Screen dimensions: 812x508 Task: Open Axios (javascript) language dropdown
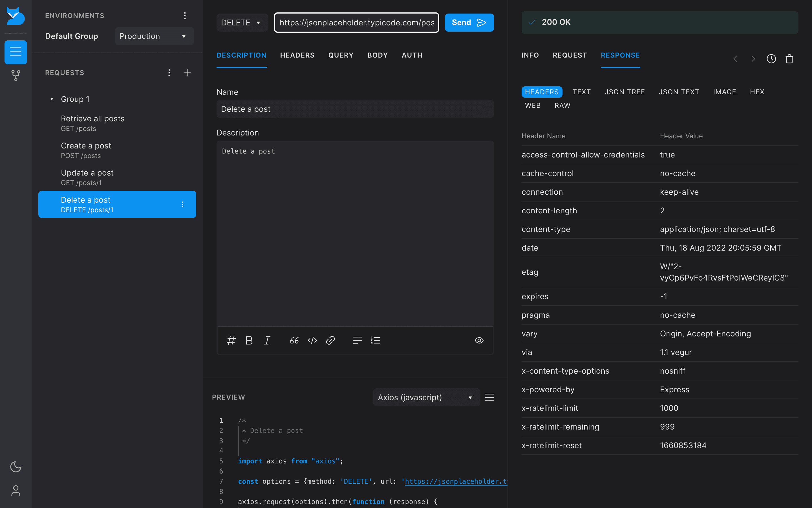pos(427,397)
